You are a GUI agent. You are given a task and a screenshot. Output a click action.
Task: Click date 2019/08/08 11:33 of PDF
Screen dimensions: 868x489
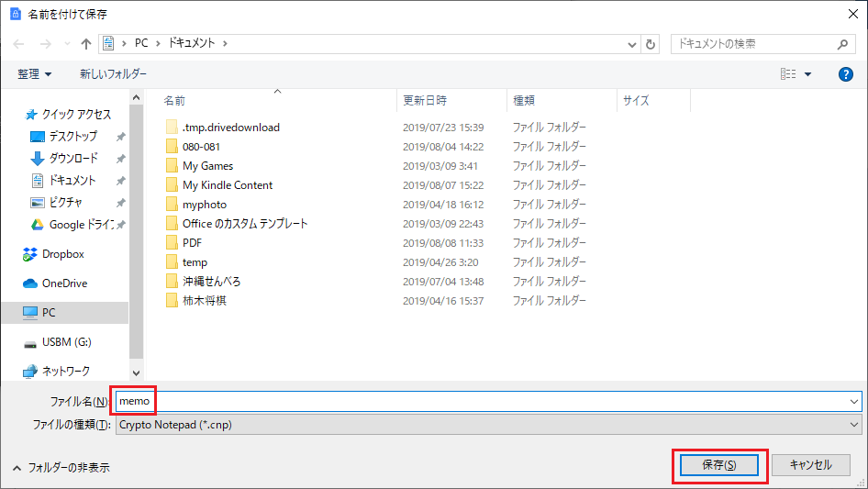[443, 243]
